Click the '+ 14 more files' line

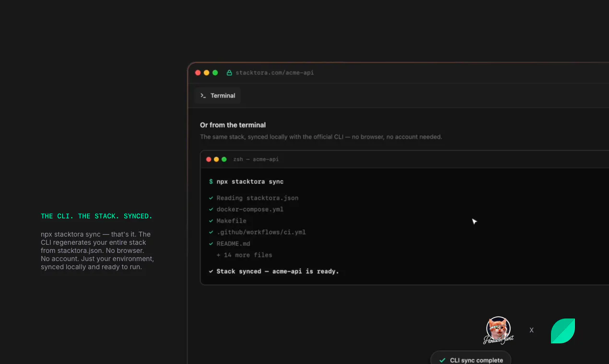click(x=244, y=255)
